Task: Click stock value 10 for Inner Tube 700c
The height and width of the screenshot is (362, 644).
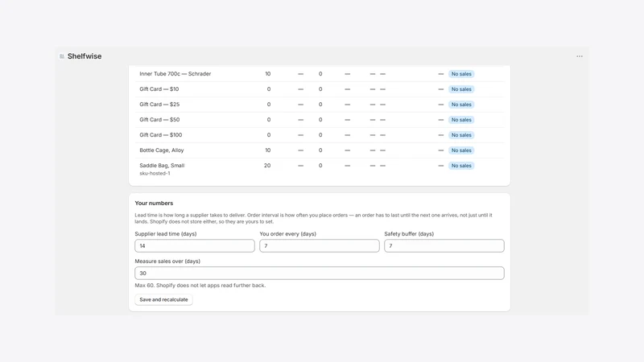Action: [x=267, y=74]
